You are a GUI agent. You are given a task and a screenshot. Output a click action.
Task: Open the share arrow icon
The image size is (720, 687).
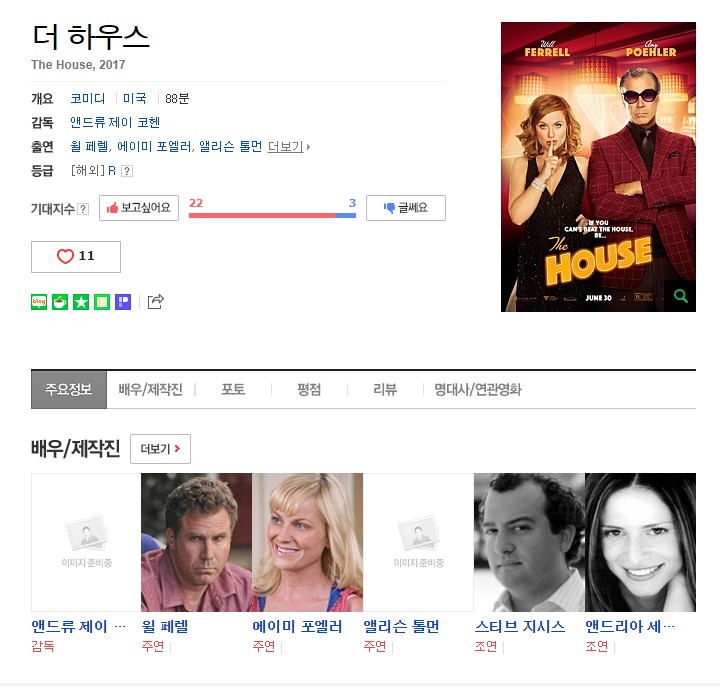pos(155,302)
